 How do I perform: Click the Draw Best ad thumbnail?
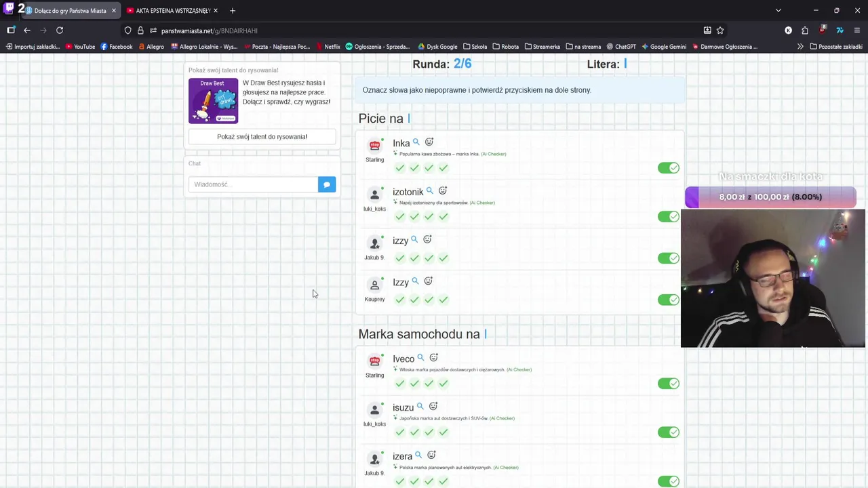[213, 100]
